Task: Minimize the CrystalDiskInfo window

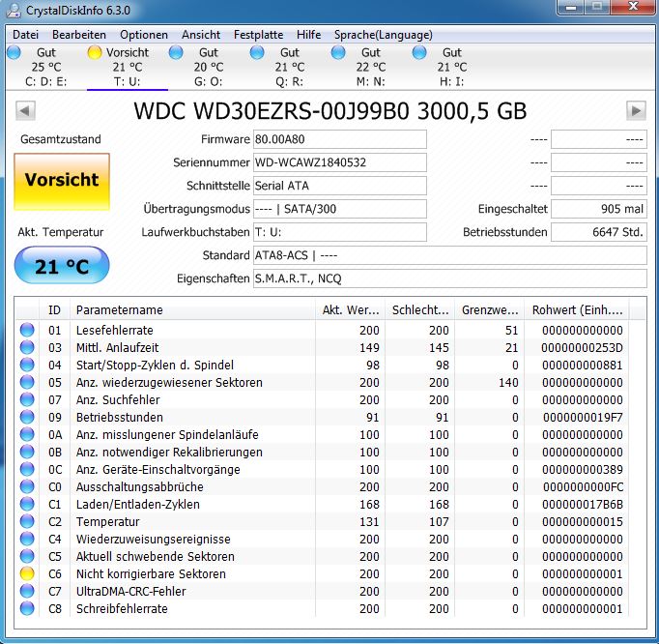Action: tap(571, 8)
